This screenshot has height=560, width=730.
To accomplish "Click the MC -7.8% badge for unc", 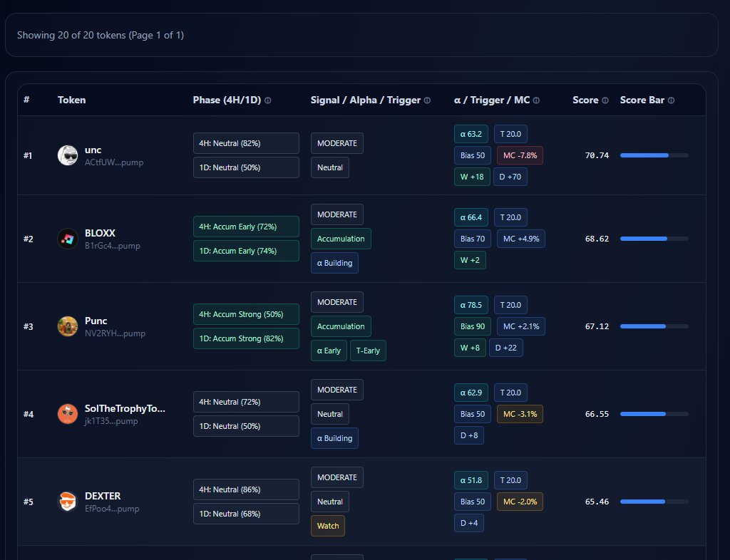I will tap(520, 155).
